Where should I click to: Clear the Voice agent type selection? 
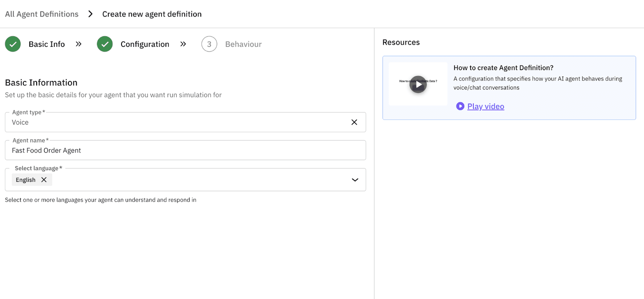point(354,122)
